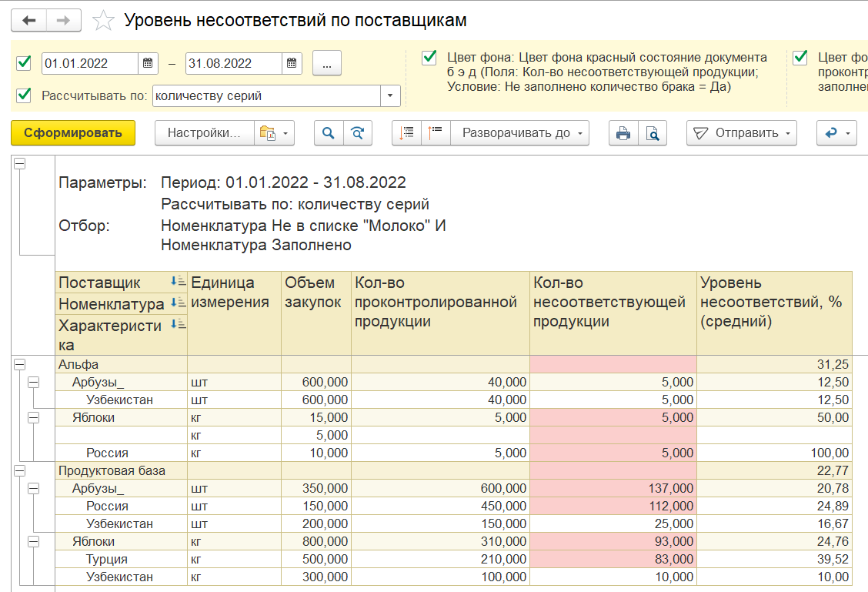868x592 pixels.
Task: Toggle the second partially visible 'Цвет фо' checkbox
Action: (x=800, y=57)
